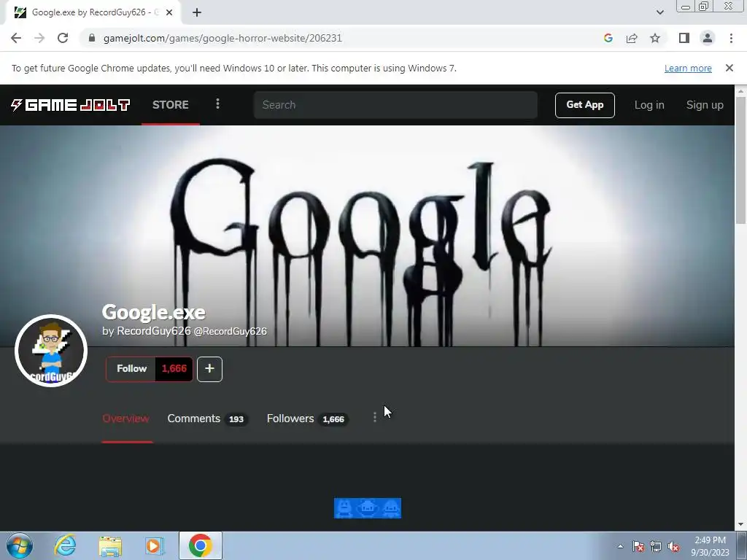Viewport: 747px width, 560px height.
Task: Open Windows Explorer from taskbar
Action: [110, 545]
